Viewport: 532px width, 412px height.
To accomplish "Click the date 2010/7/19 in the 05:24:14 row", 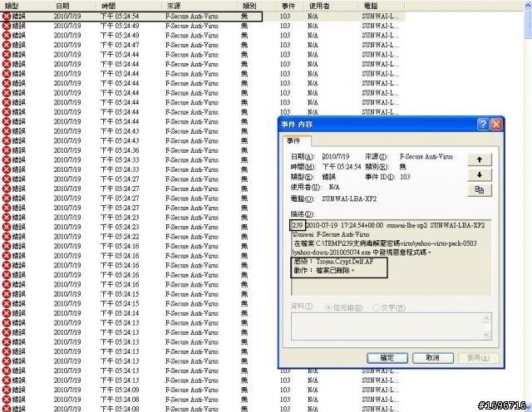I will click(67, 313).
